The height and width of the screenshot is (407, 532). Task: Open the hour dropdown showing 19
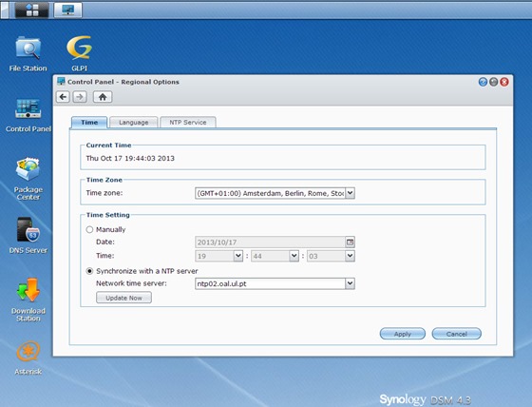point(238,256)
